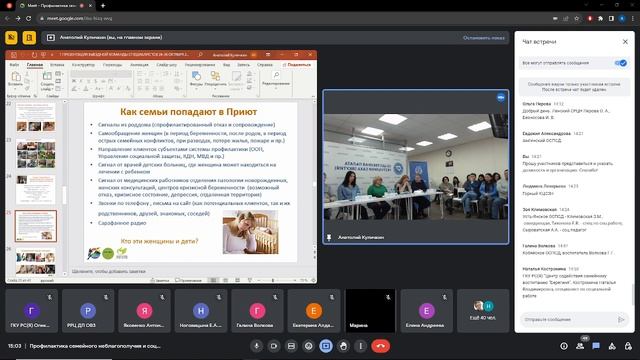Click the slide title 'Как семьи попадают в Приют'
The height and width of the screenshot is (360, 640).
coord(189,111)
